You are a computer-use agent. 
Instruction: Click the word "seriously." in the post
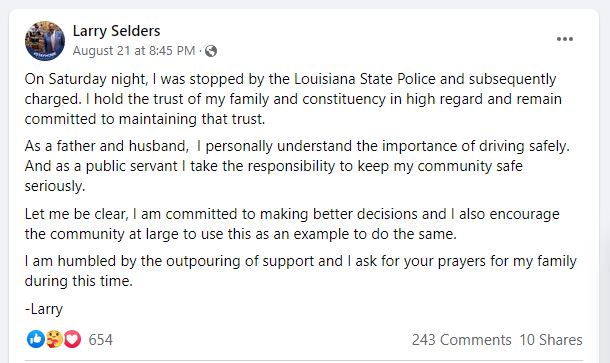click(54, 186)
